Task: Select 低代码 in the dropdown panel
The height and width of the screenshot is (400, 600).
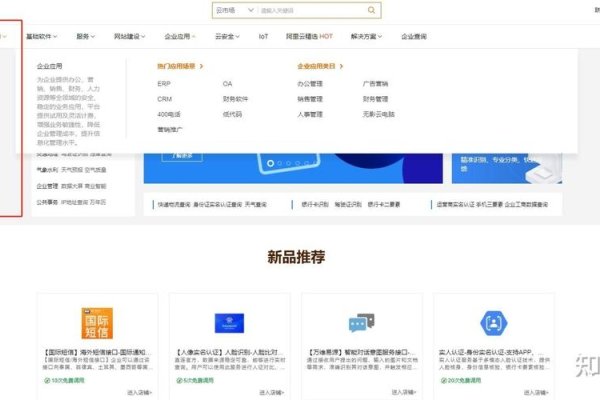Action: point(232,114)
